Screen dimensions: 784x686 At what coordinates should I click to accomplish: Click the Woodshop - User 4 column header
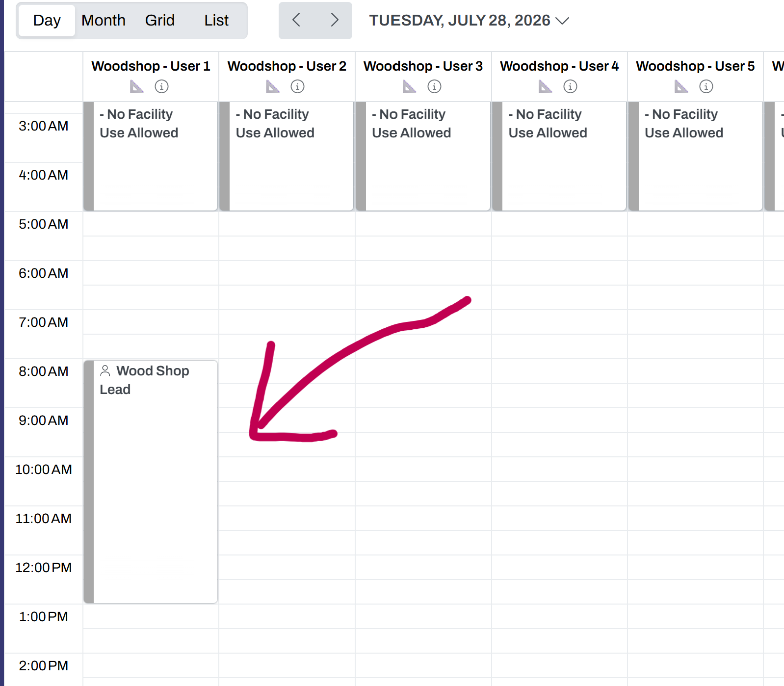pyautogui.click(x=559, y=66)
